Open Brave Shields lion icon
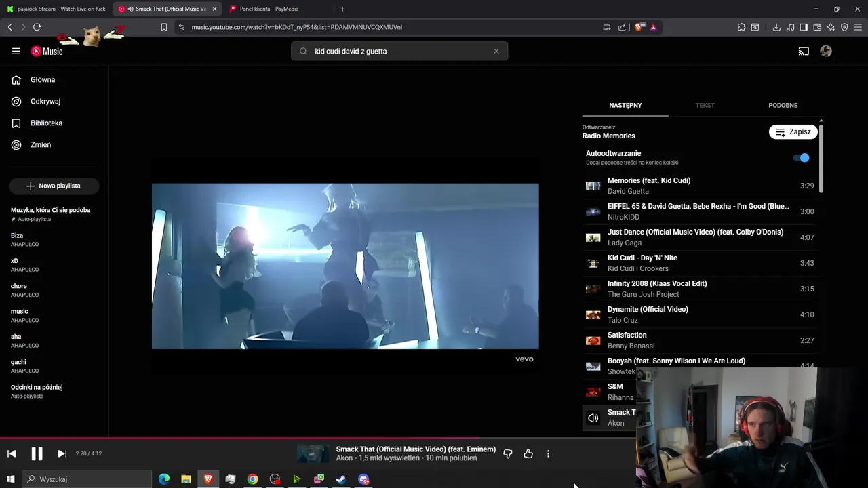 pyautogui.click(x=639, y=27)
